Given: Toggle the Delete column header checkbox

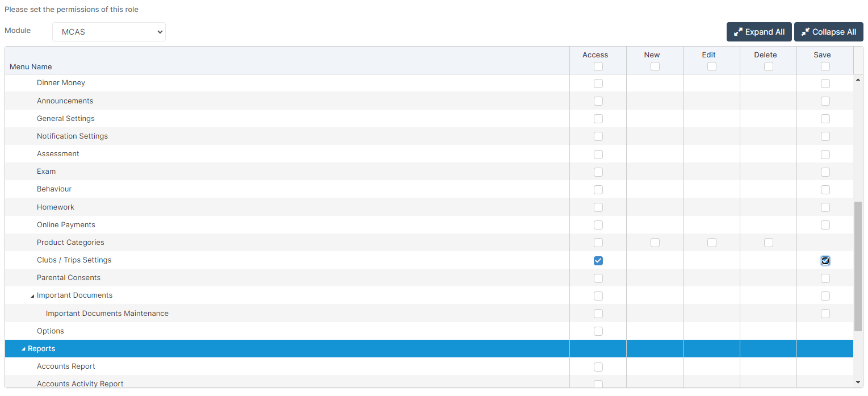Looking at the screenshot, I should tap(769, 66).
